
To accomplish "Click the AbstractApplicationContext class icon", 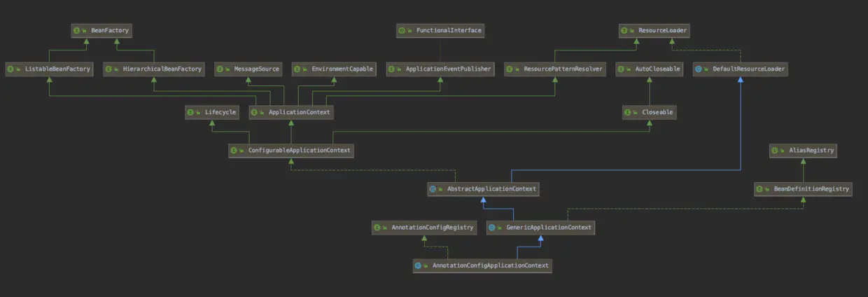I will [433, 189].
